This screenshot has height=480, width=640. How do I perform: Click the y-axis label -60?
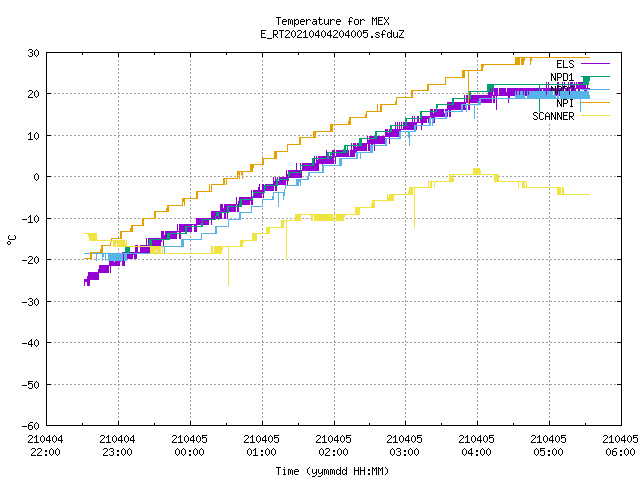pos(31,426)
